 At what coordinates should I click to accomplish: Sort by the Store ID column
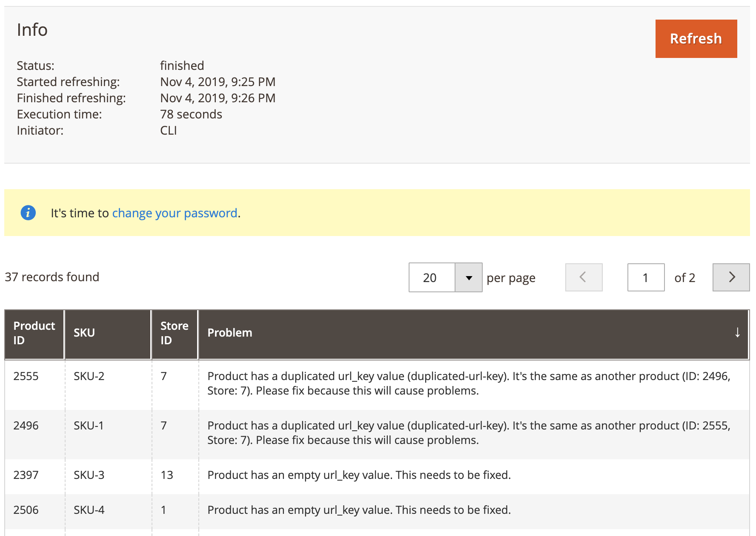(175, 334)
